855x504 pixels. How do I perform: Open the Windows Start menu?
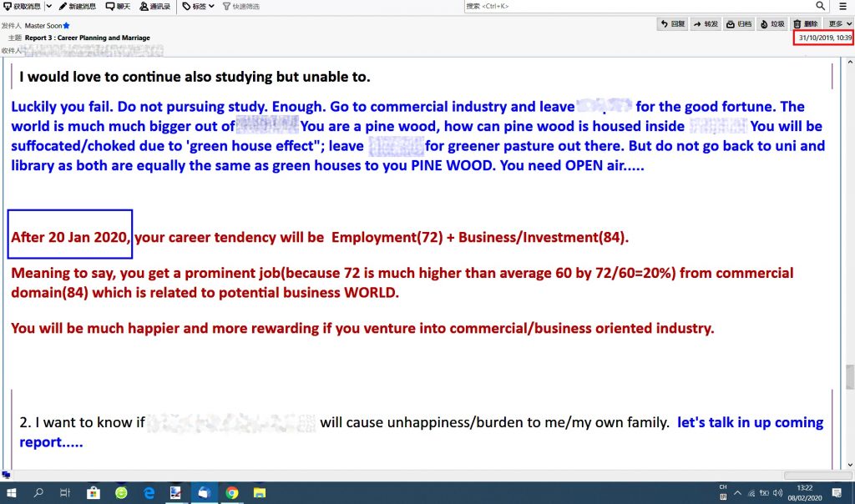coord(12,493)
